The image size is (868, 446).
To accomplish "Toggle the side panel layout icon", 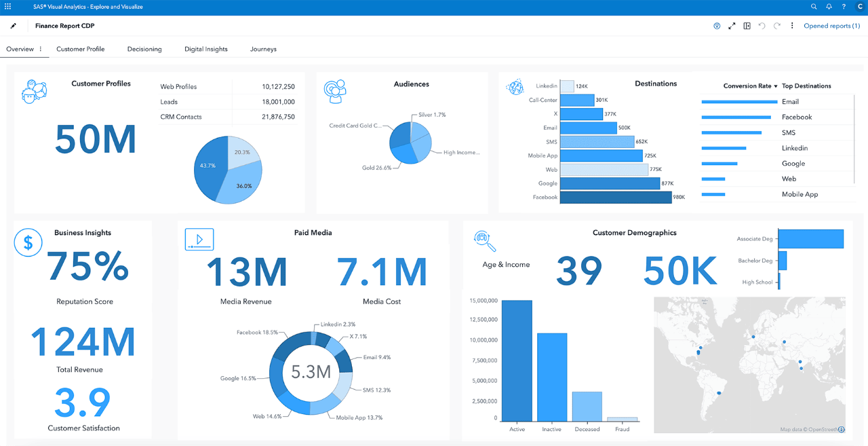I will click(747, 26).
